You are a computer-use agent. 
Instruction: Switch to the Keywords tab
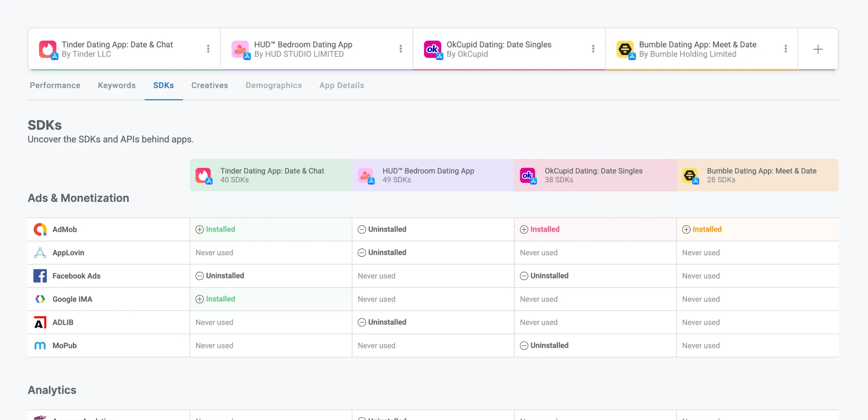coord(117,86)
